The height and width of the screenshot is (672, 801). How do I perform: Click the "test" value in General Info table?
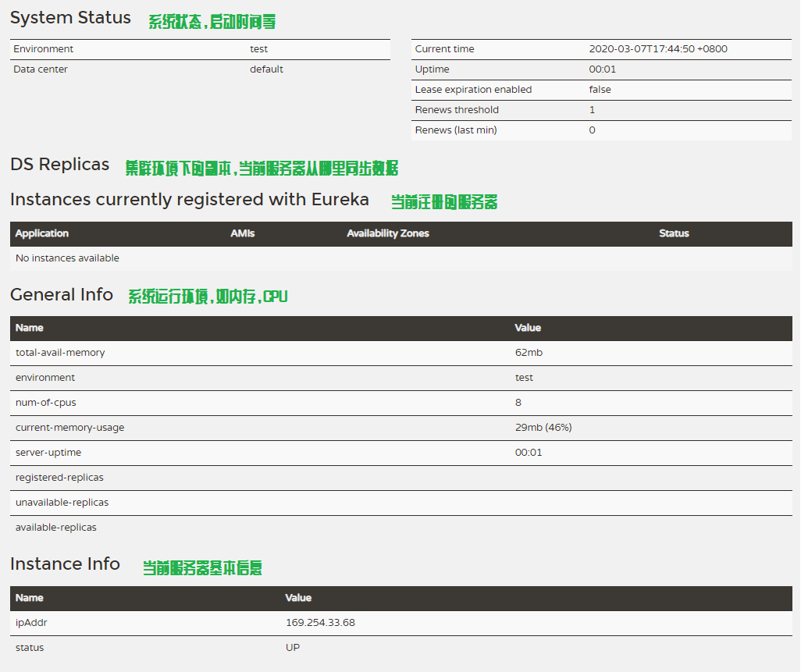point(524,378)
